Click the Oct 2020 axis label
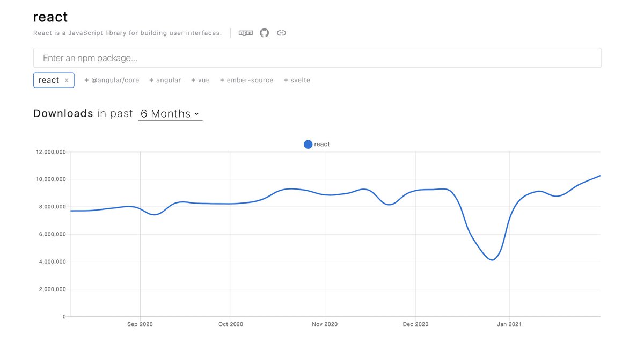Screen dimensions: 644x348 231,324
